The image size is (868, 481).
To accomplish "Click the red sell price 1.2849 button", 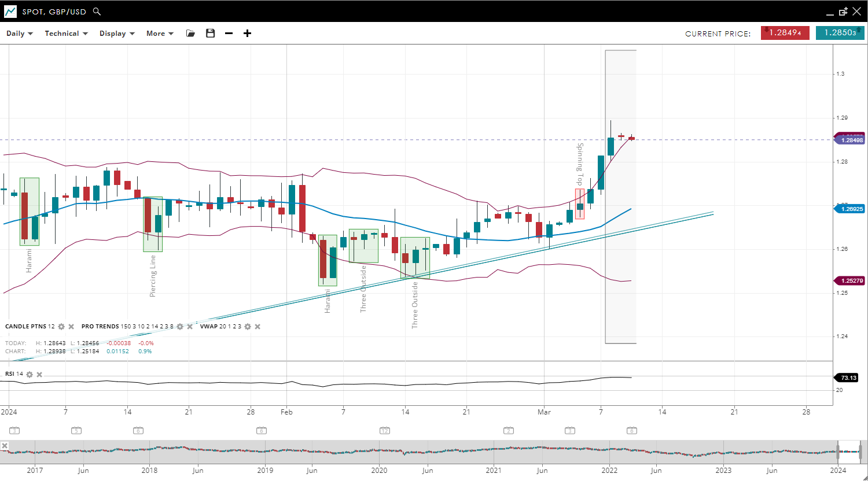I will (785, 33).
